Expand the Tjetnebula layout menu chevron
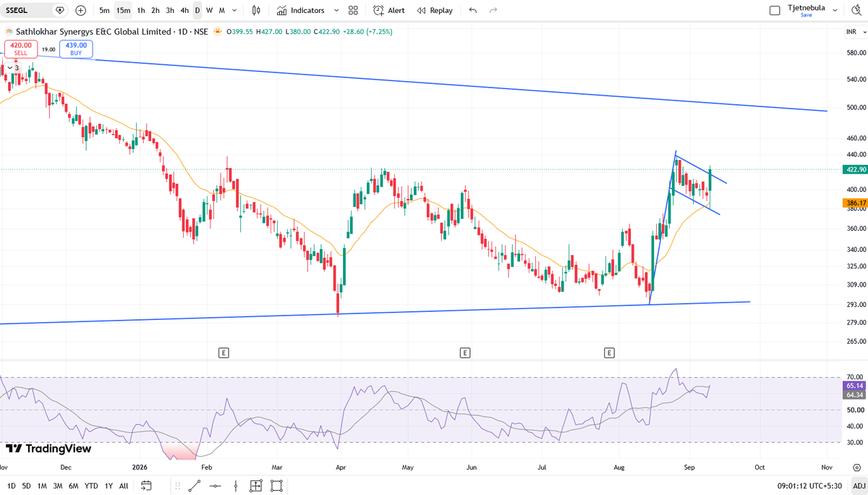Image resolution: width=868 pixels, height=495 pixels. (x=836, y=10)
